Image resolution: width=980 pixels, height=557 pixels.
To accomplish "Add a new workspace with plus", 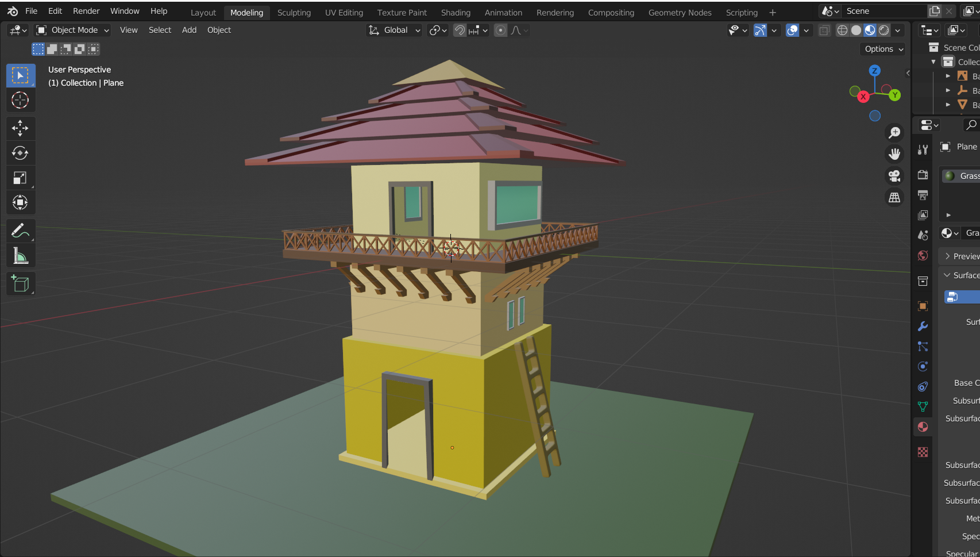I will pyautogui.click(x=772, y=12).
